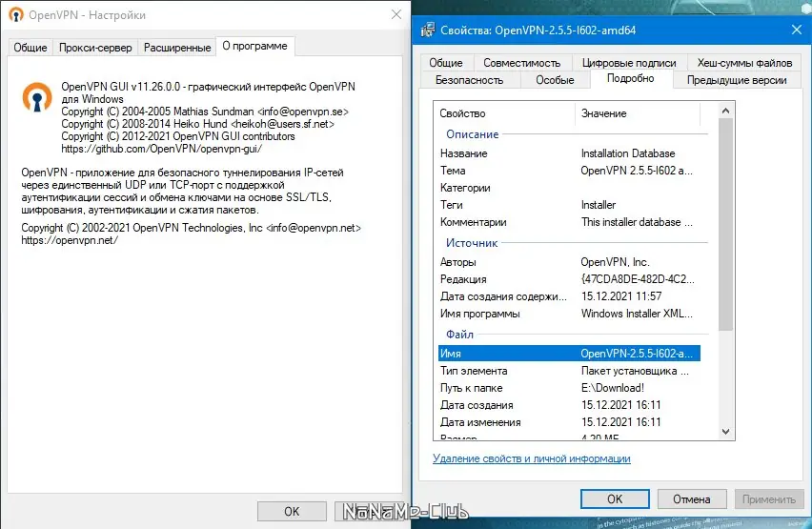Click the scroll-down arrow in the properties list
The height and width of the screenshot is (529, 812).
(725, 432)
